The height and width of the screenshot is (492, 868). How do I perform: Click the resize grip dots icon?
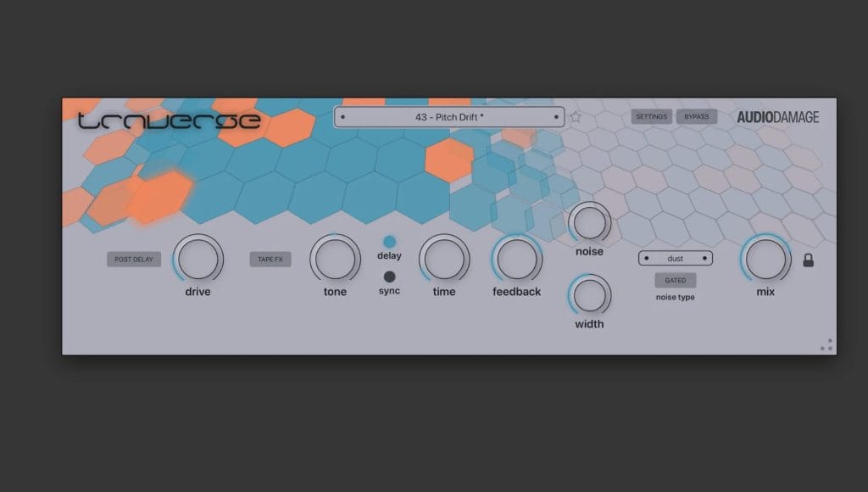coord(826,344)
